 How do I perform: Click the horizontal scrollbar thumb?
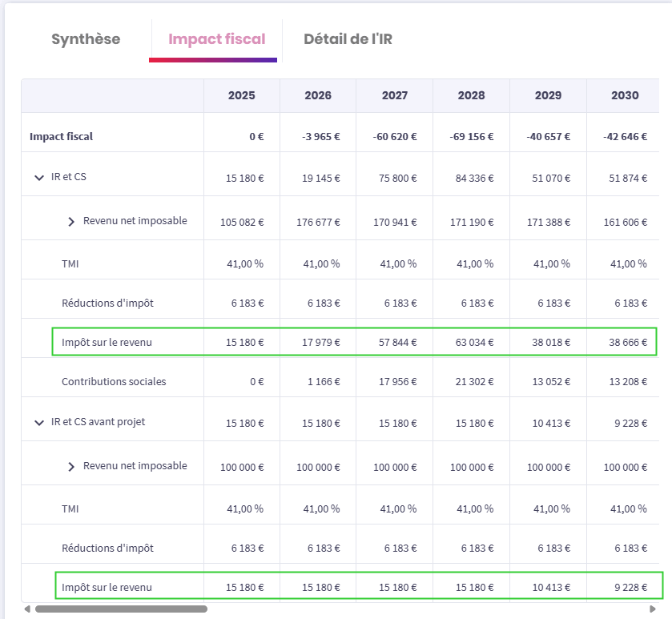120,609
